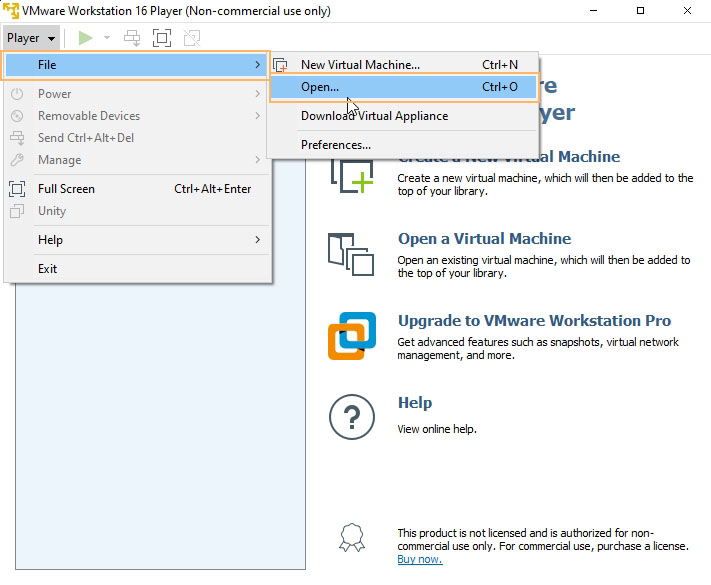Viewport: 711px width, 585px height.
Task: Open the Player dropdown menu
Action: [x=30, y=38]
